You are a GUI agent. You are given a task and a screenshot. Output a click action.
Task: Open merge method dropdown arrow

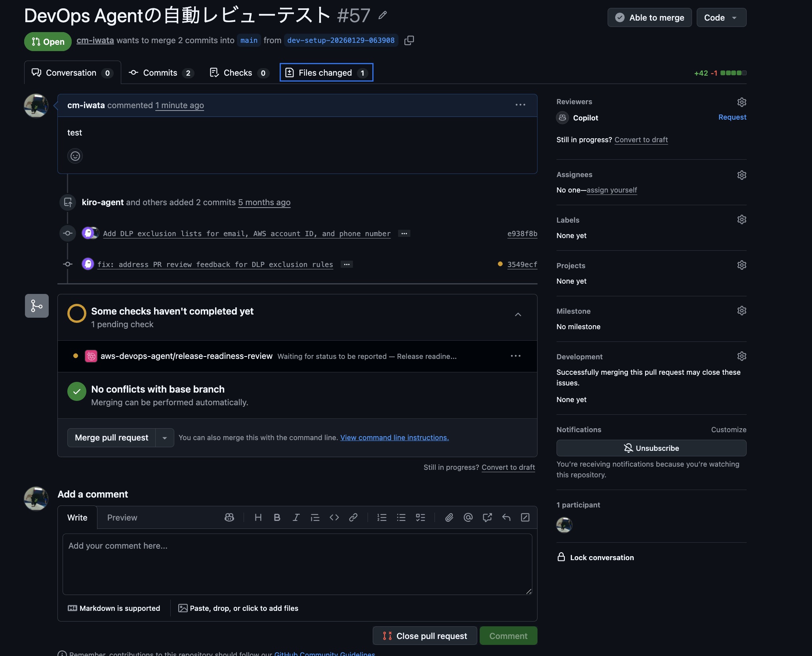point(165,438)
